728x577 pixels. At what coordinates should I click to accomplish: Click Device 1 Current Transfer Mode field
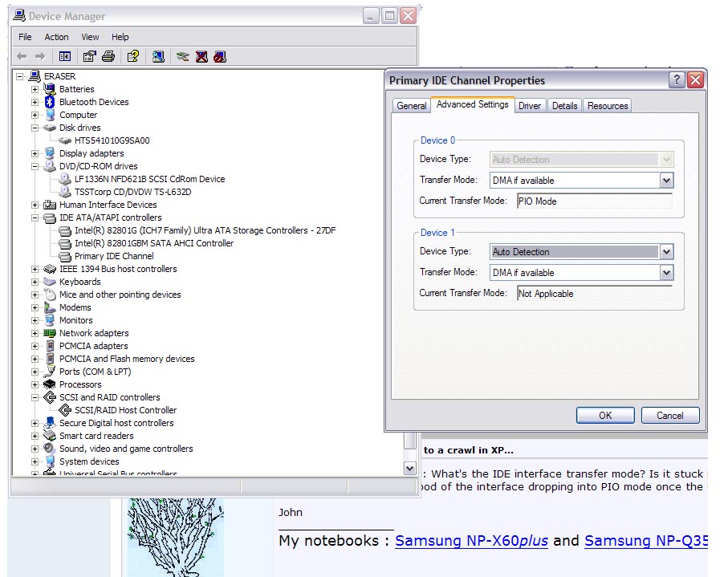tap(595, 294)
